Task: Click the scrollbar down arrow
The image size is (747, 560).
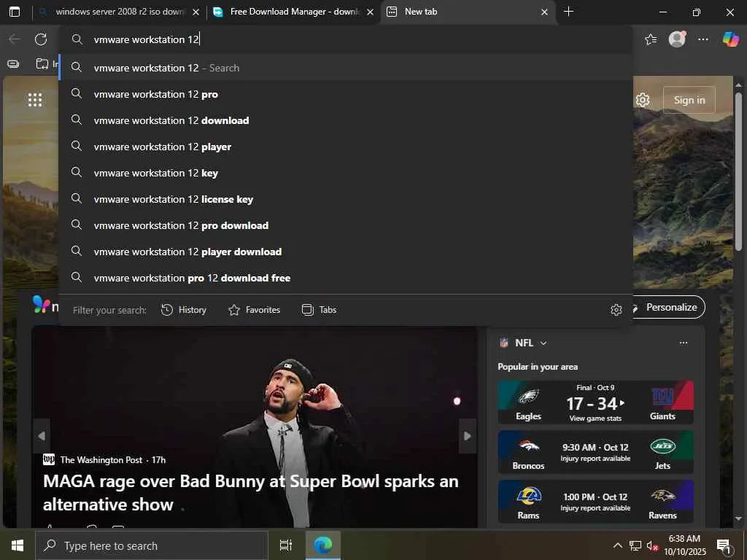Action: [738, 518]
